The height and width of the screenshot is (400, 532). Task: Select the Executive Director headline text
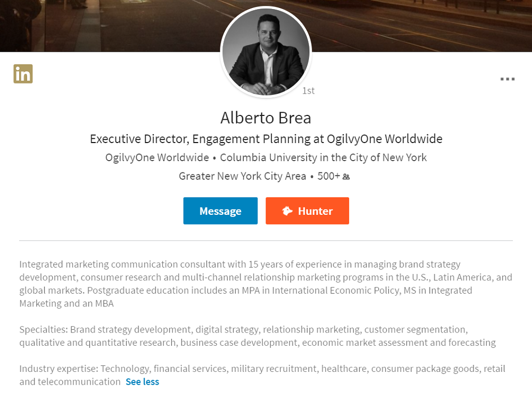(265, 139)
